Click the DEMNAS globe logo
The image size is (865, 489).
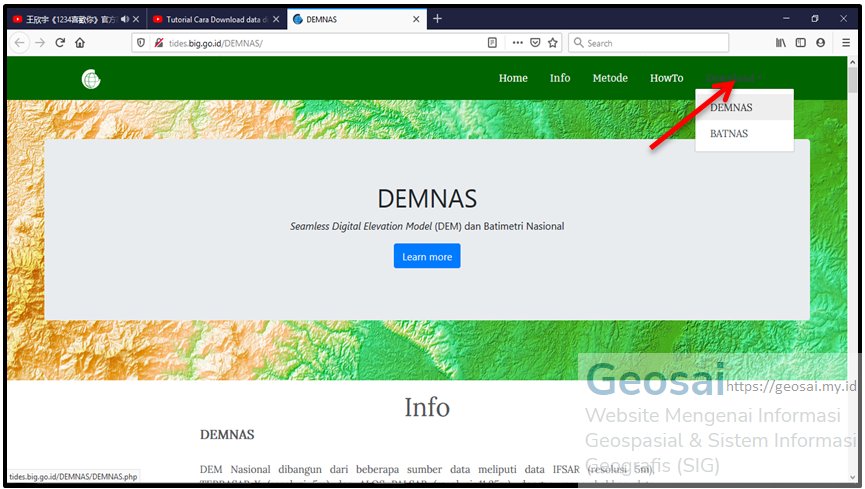click(91, 79)
